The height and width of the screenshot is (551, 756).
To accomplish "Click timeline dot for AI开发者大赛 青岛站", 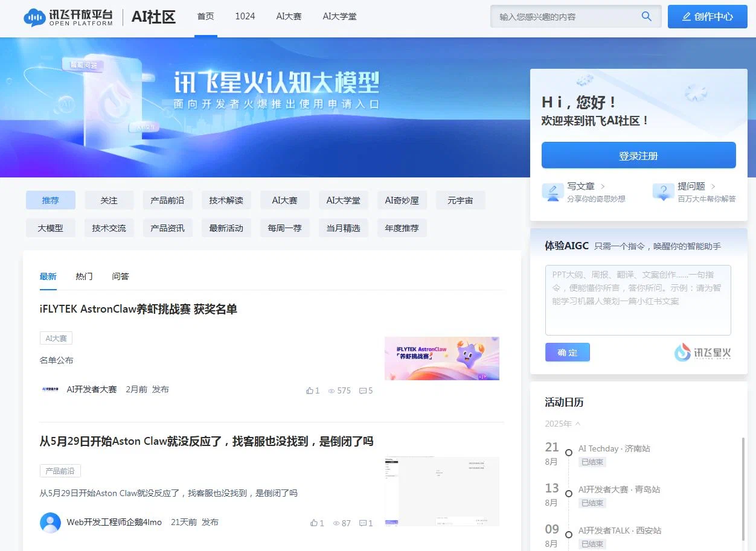I will [x=568, y=494].
